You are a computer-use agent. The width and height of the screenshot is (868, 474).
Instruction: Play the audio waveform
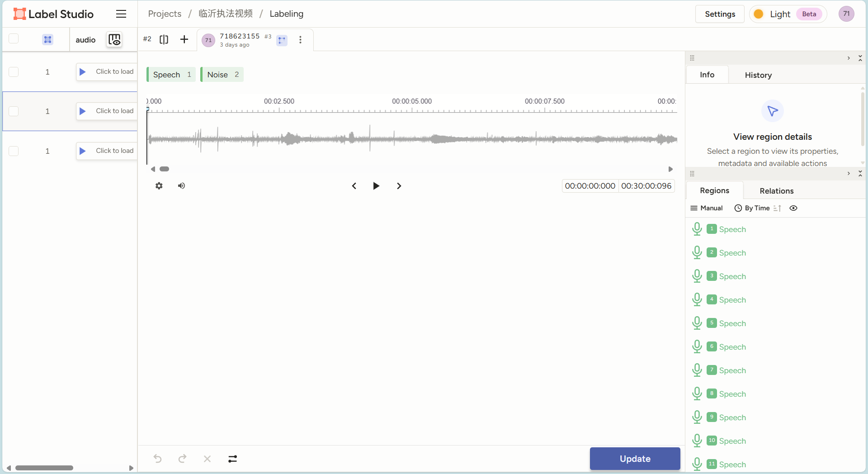(376, 186)
